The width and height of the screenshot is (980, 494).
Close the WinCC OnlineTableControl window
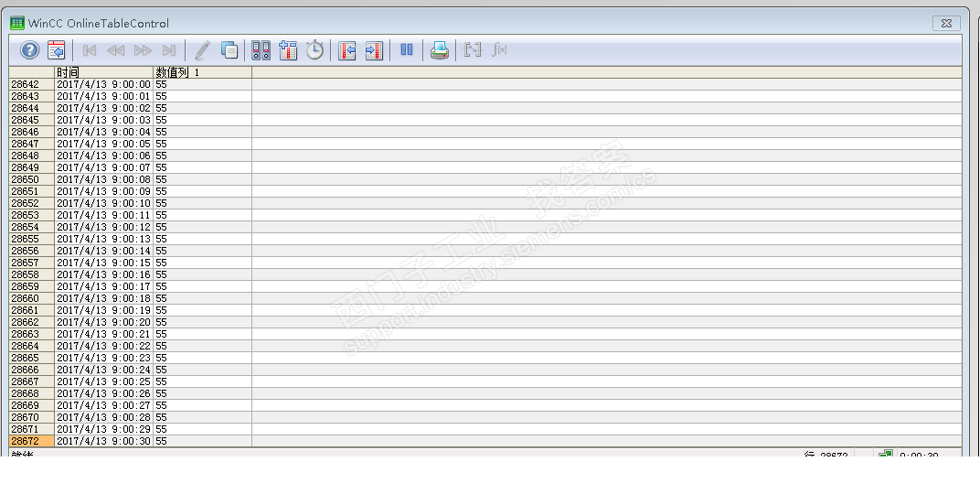946,23
